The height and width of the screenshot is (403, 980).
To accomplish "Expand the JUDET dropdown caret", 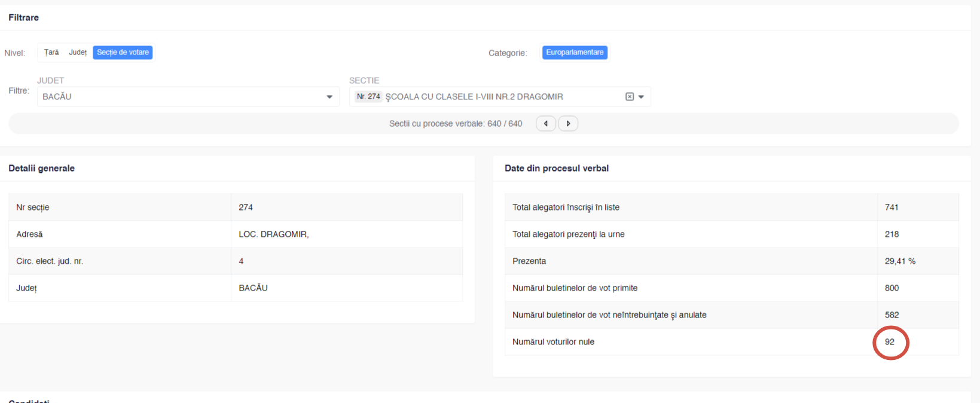I will coord(329,97).
